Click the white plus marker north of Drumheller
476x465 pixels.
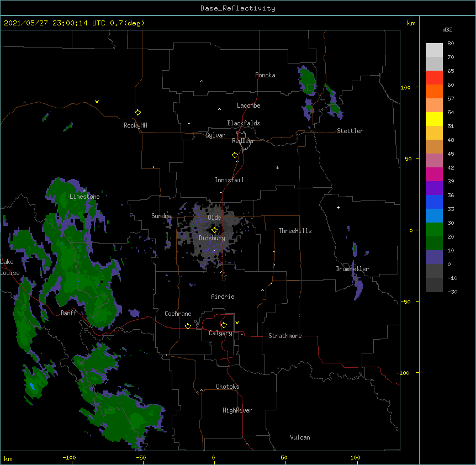tap(338, 207)
